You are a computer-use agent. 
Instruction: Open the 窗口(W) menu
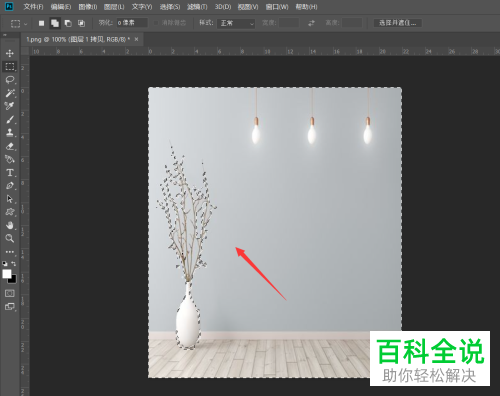277,7
